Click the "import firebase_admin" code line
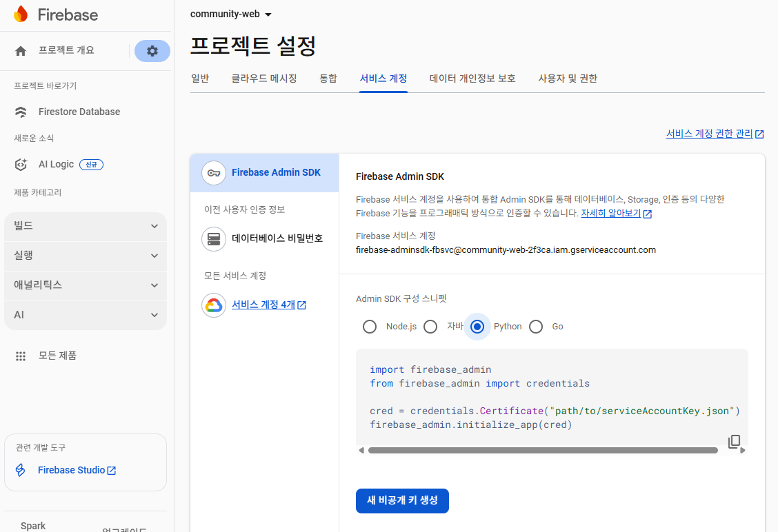The width and height of the screenshot is (778, 532). tap(430, 370)
